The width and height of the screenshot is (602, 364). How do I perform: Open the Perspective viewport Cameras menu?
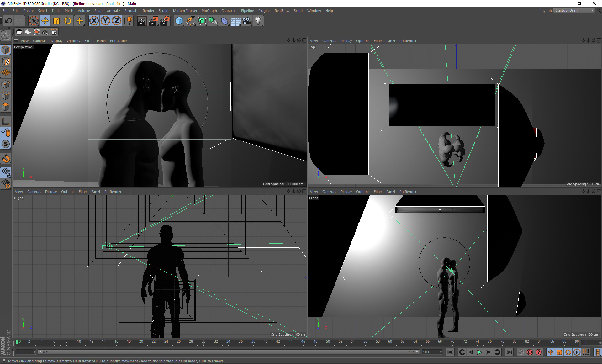(40, 41)
